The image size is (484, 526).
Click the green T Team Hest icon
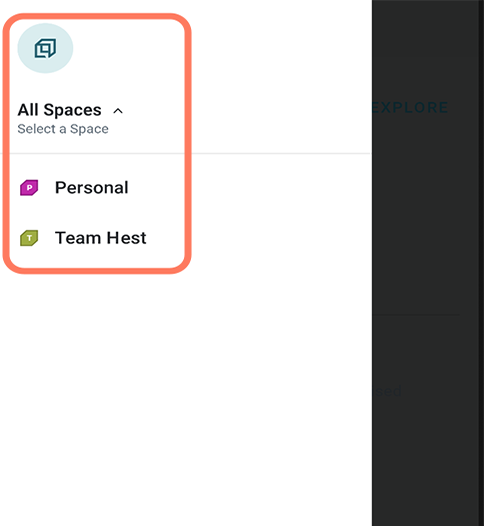tap(29, 238)
